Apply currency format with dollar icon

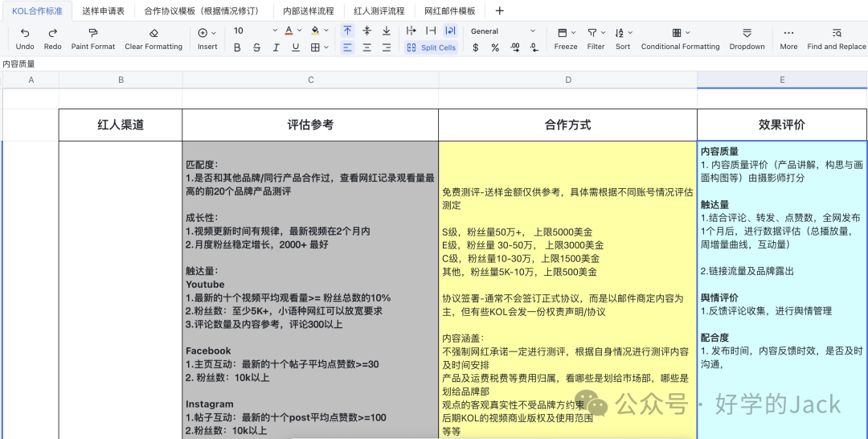click(476, 47)
